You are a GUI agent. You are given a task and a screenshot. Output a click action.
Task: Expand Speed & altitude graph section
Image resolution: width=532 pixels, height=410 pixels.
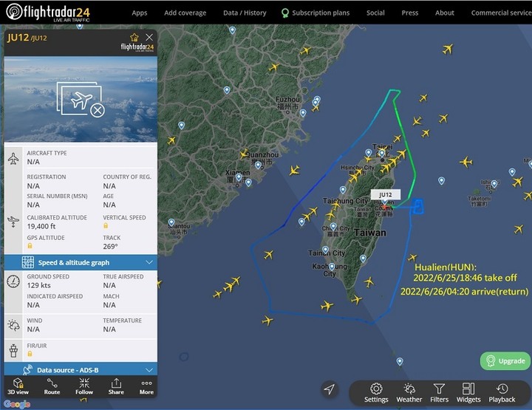(x=81, y=262)
